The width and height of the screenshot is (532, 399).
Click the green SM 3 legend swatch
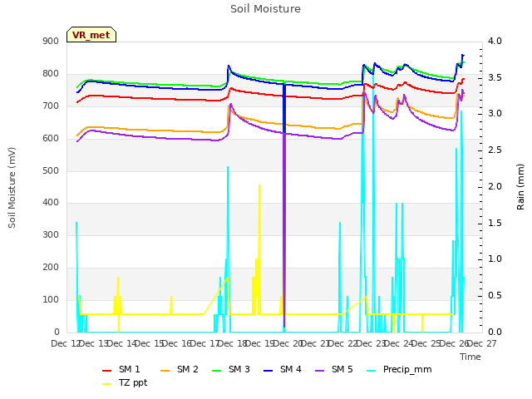(217, 371)
